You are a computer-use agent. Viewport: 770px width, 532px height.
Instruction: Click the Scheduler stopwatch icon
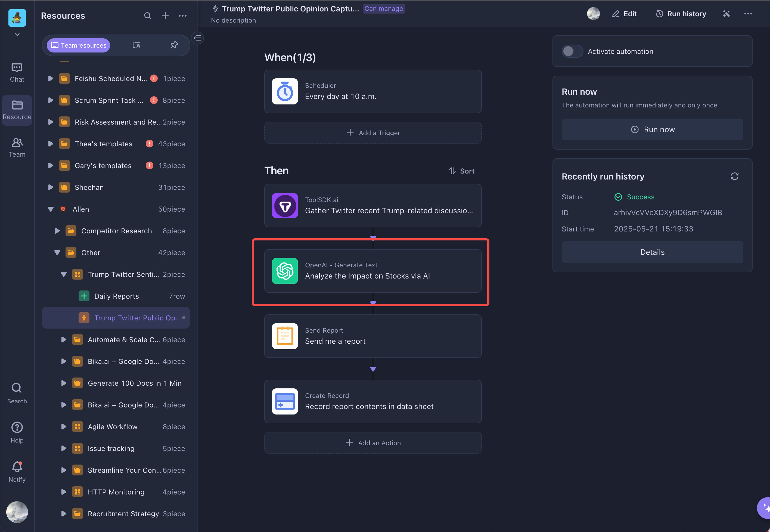(285, 91)
